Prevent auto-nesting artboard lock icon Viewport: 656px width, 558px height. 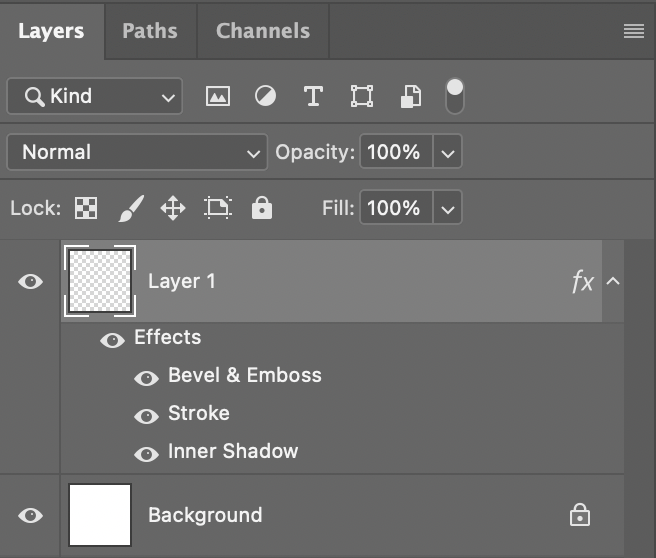point(218,207)
